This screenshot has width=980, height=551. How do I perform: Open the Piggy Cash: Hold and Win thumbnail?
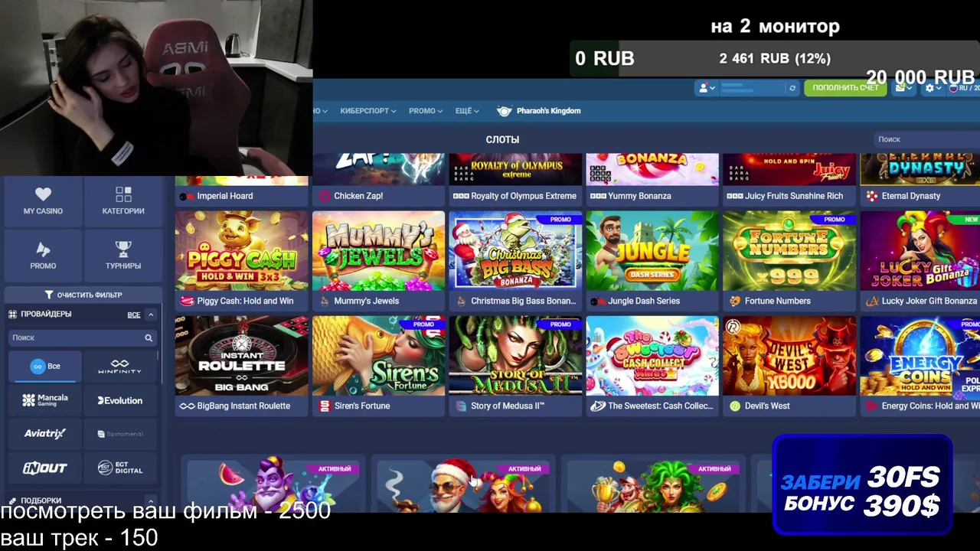[242, 251]
